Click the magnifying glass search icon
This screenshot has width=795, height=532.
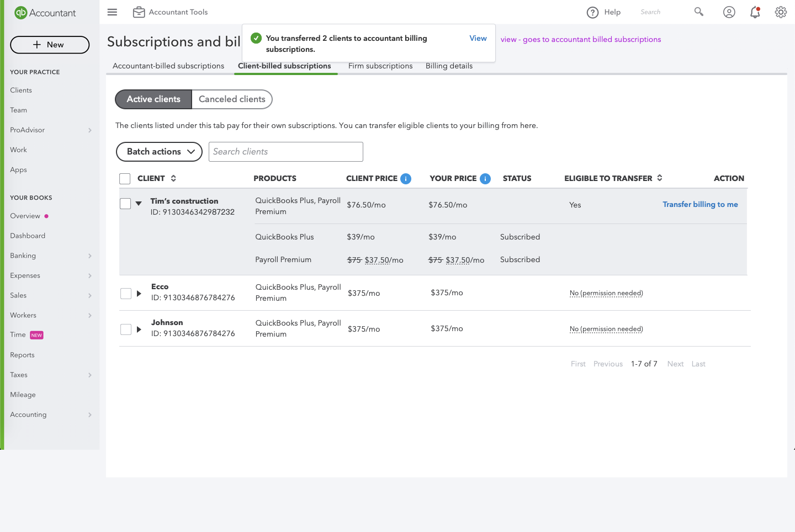[x=699, y=12]
